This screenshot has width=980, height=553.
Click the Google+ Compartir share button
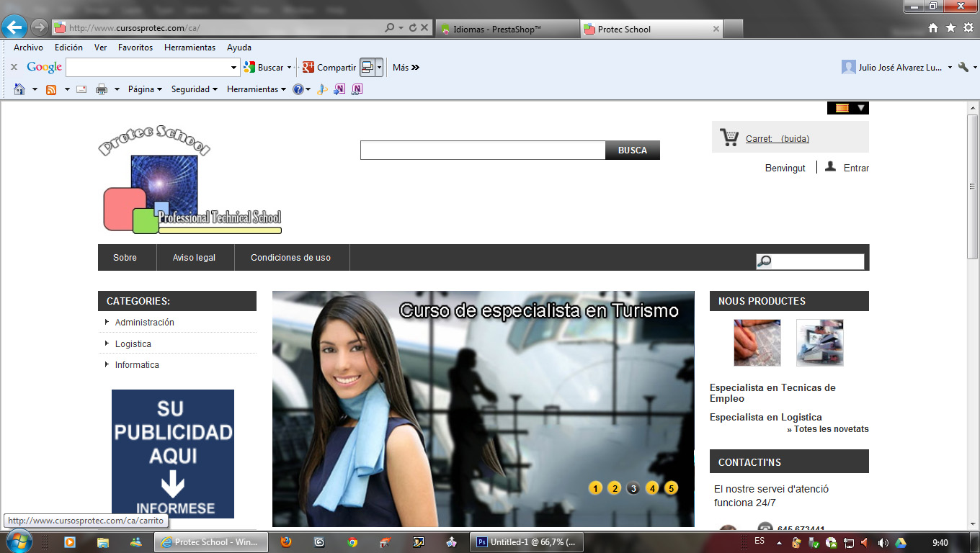click(x=329, y=67)
